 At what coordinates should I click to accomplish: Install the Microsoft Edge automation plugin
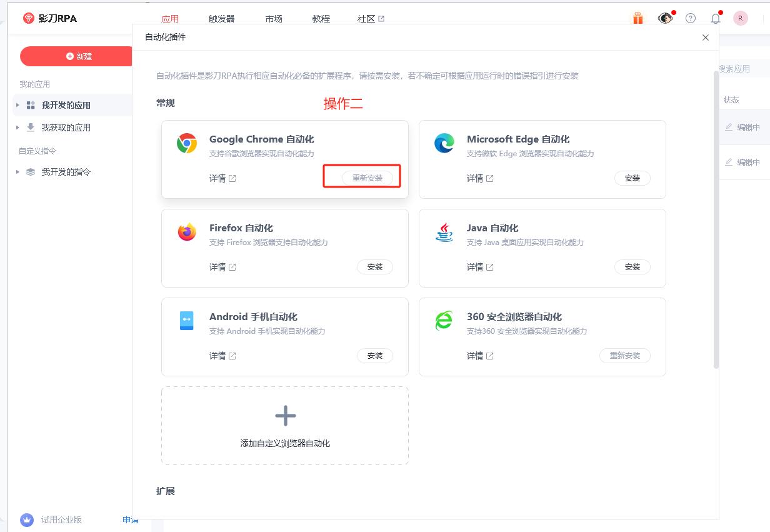(x=632, y=178)
